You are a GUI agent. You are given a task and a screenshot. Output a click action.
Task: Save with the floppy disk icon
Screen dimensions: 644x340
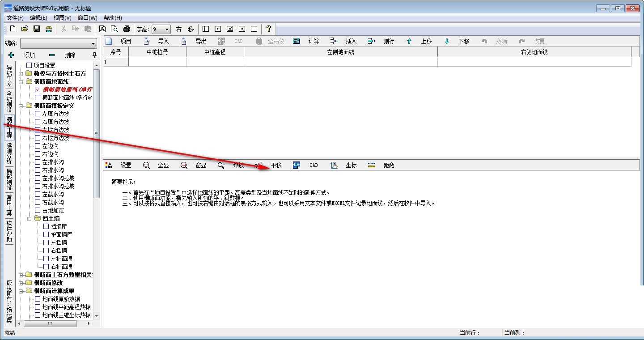(37, 29)
